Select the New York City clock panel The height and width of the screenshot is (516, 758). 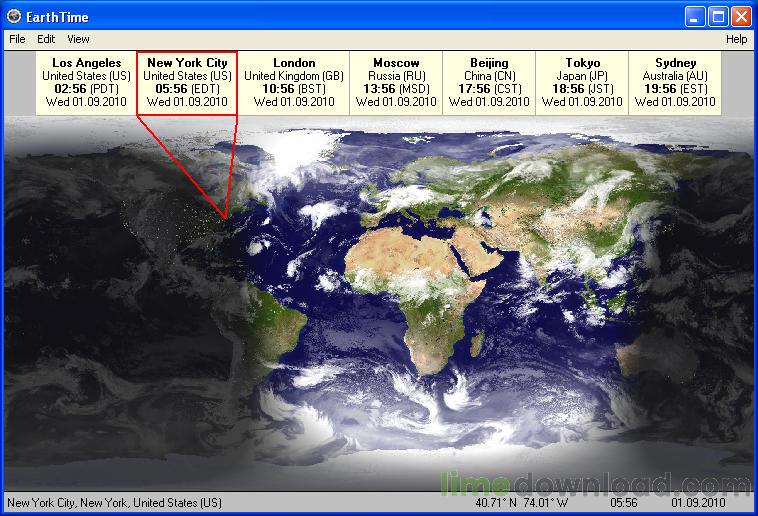[187, 82]
